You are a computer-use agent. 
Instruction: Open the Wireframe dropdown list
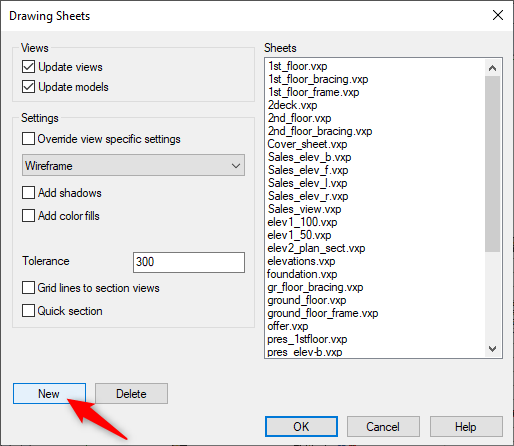133,165
